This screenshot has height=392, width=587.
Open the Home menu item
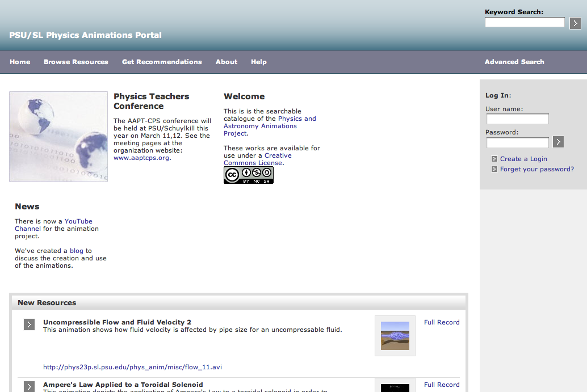pos(20,62)
